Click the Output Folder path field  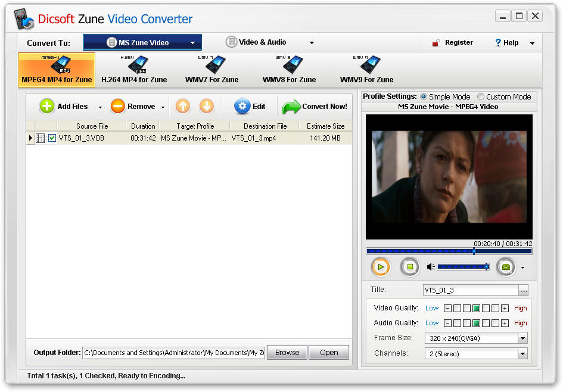[174, 353]
